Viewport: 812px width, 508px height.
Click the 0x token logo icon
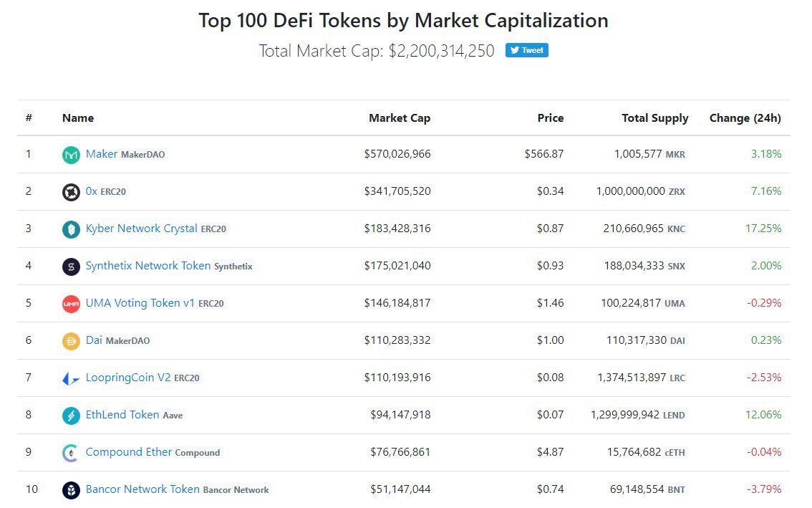pyautogui.click(x=71, y=192)
